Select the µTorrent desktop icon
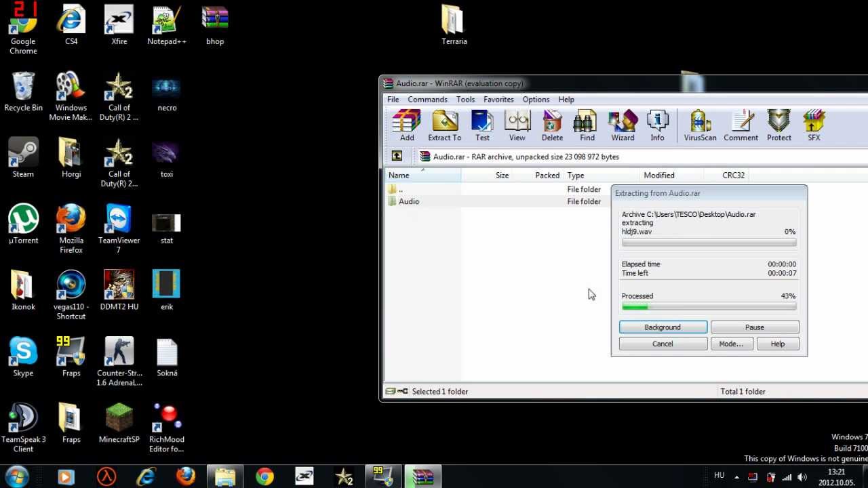The width and height of the screenshot is (868, 488). coord(23,224)
